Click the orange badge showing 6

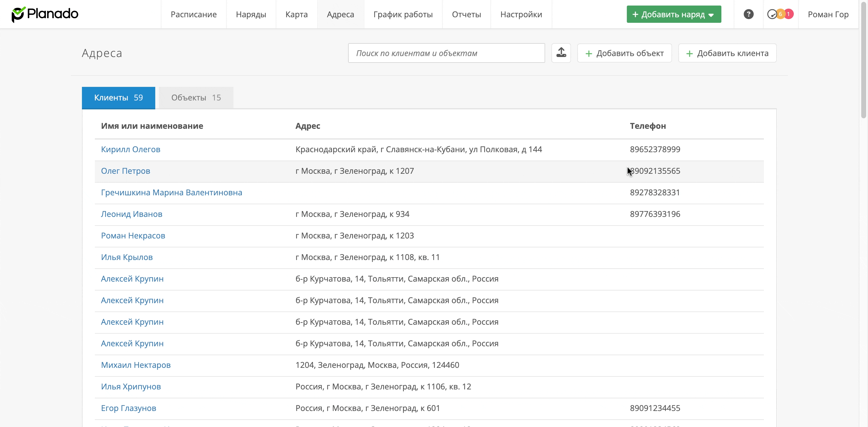(x=781, y=14)
